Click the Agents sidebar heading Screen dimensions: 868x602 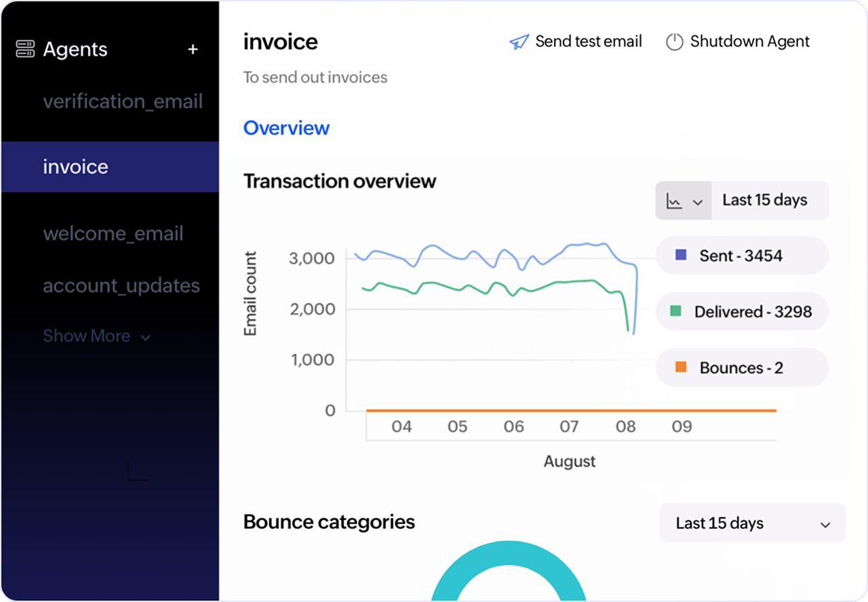75,49
